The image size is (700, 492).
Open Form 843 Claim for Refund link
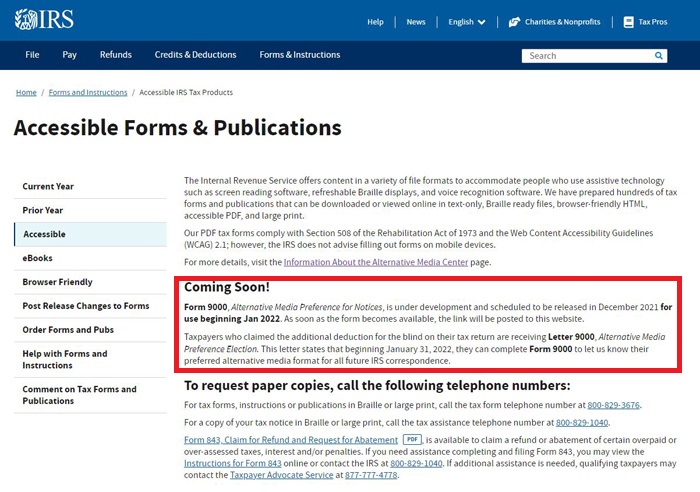(x=291, y=440)
